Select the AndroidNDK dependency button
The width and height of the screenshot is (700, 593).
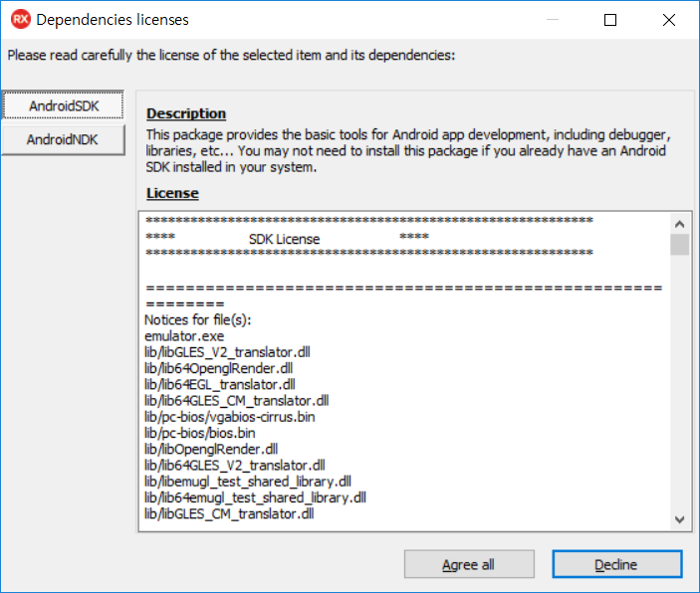pos(63,139)
